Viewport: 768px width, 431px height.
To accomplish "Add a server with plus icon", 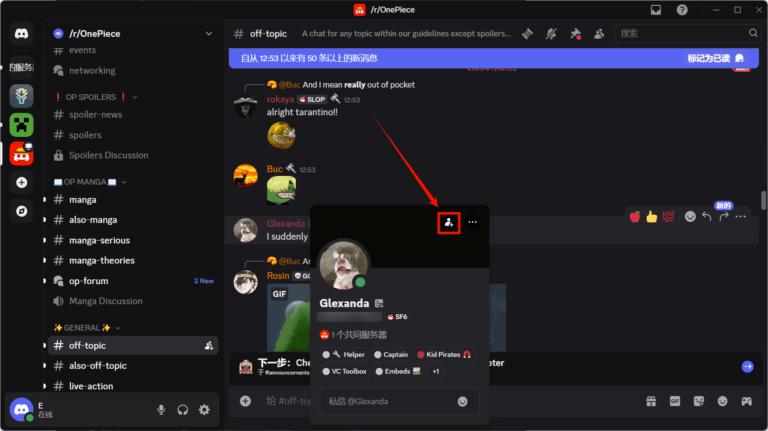I will click(x=21, y=182).
